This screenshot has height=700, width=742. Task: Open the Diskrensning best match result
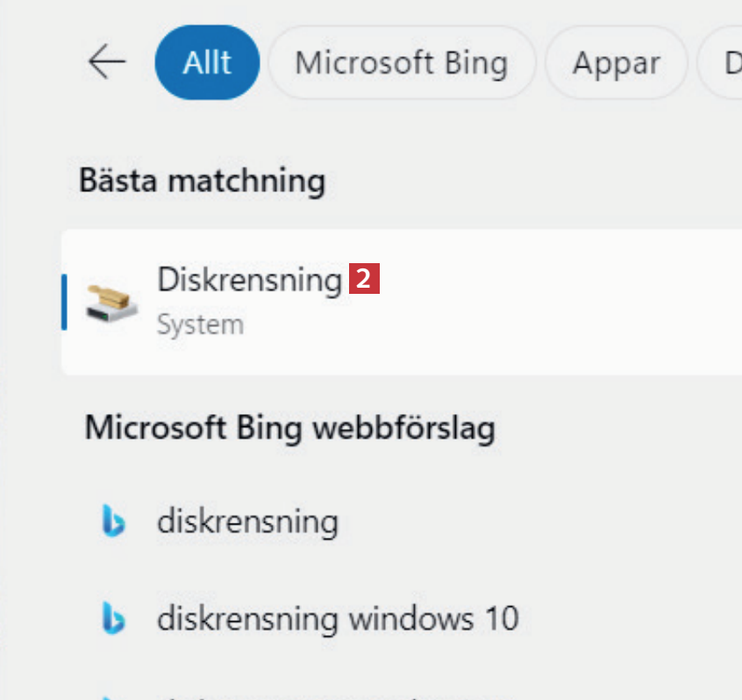(x=249, y=280)
